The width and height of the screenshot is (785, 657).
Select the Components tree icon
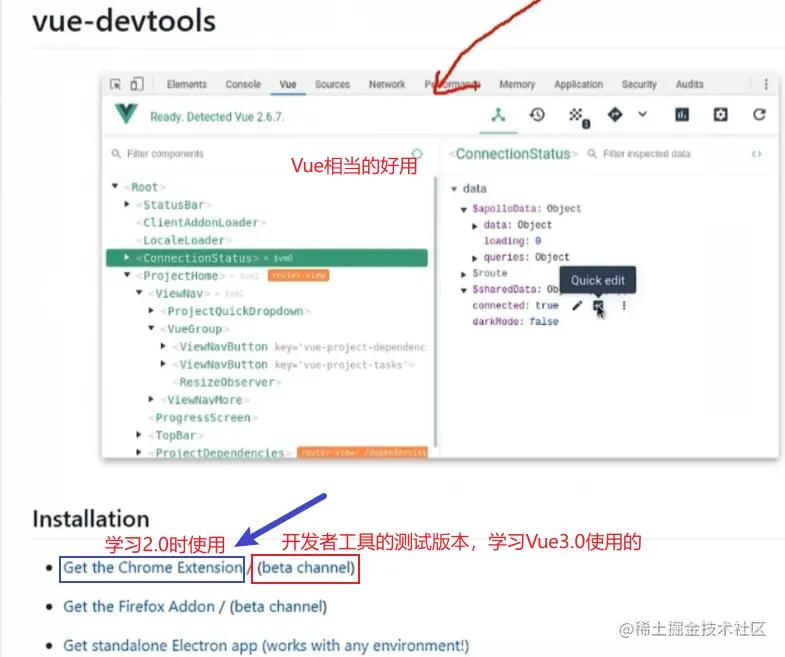click(498, 115)
